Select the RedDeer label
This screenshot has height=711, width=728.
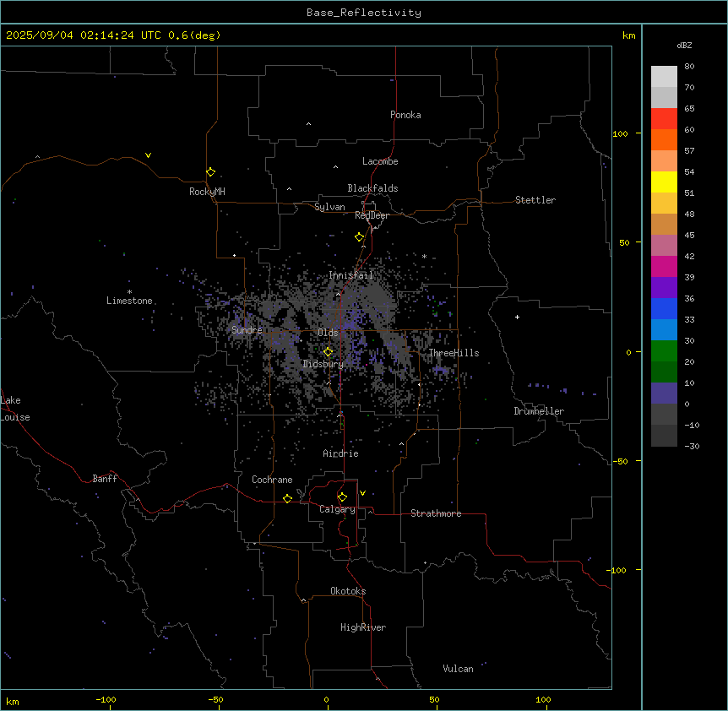point(372,215)
